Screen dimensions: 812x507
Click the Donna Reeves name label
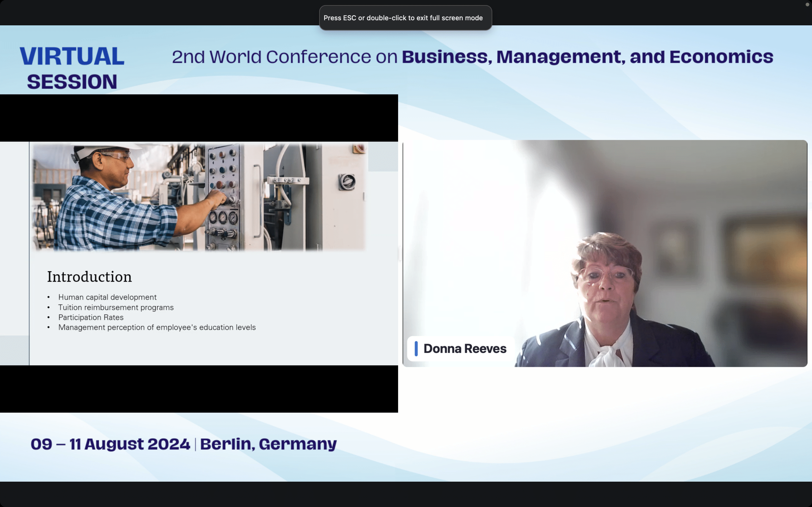[464, 349]
